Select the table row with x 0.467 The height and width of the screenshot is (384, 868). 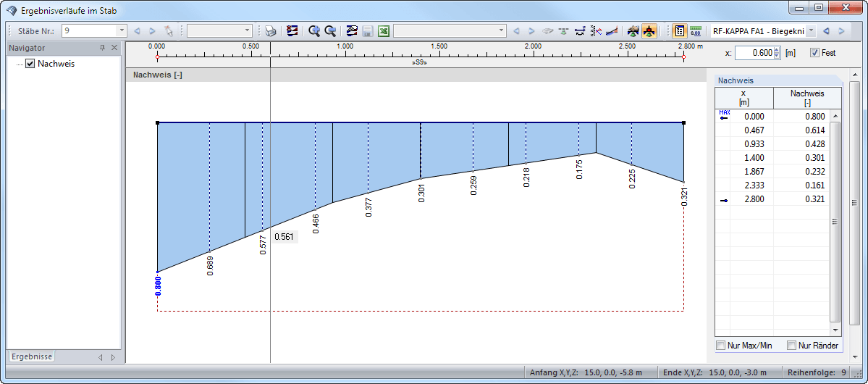(772, 130)
